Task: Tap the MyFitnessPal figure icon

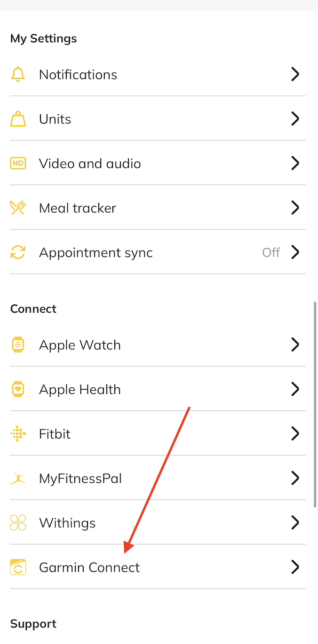Action: 18,479
